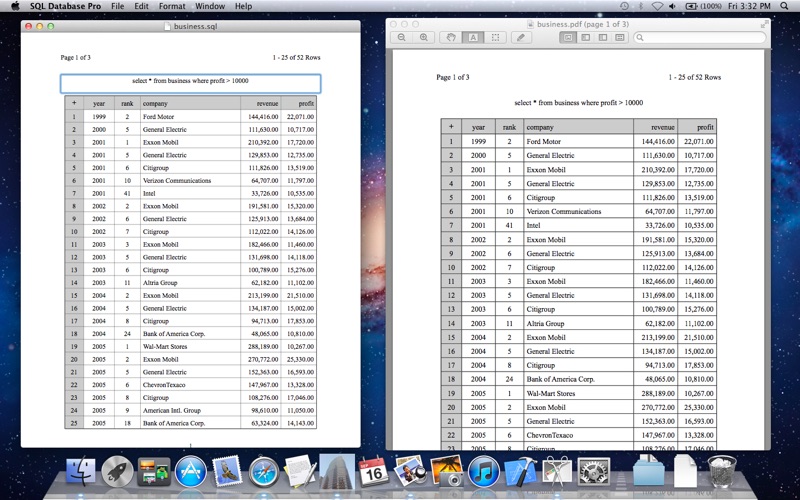Enter full screen for business.pdf window

764,24
